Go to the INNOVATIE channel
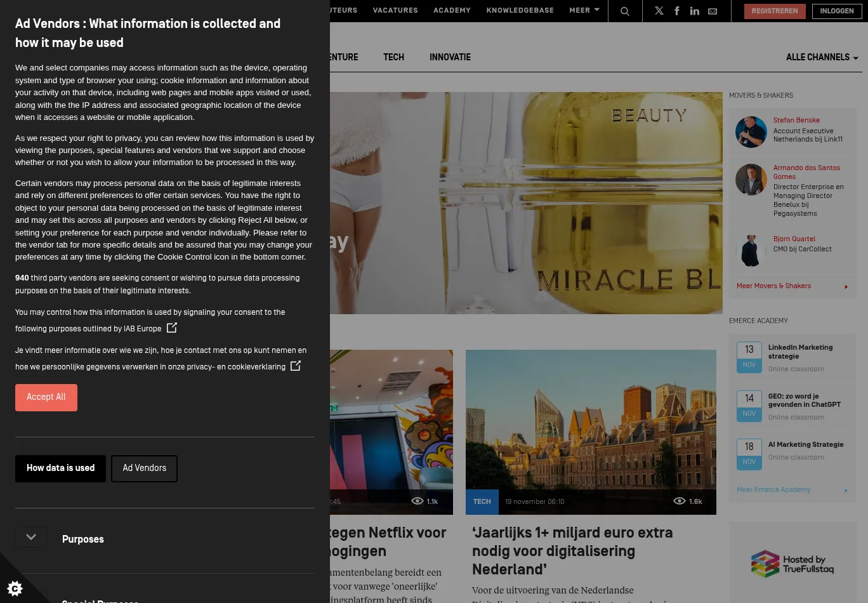Image resolution: width=868 pixels, height=603 pixels. [450, 58]
